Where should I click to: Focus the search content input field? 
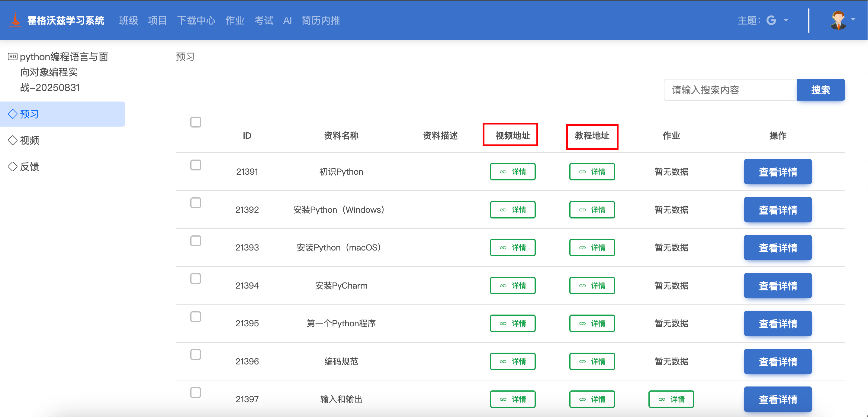coord(730,90)
